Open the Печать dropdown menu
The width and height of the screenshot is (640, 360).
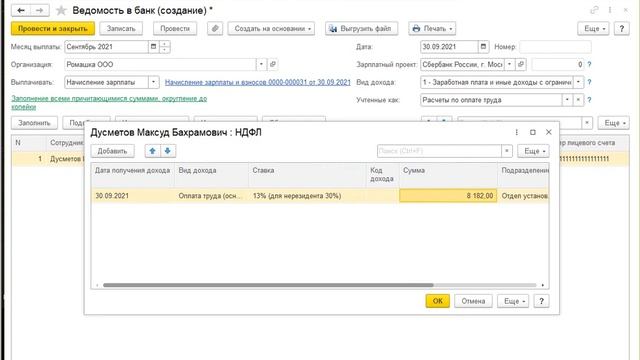pos(432,29)
